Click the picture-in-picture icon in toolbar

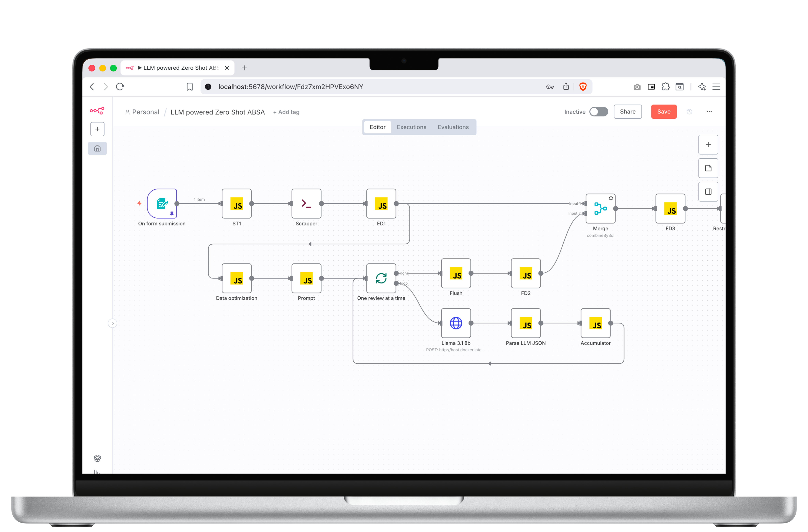click(x=651, y=87)
